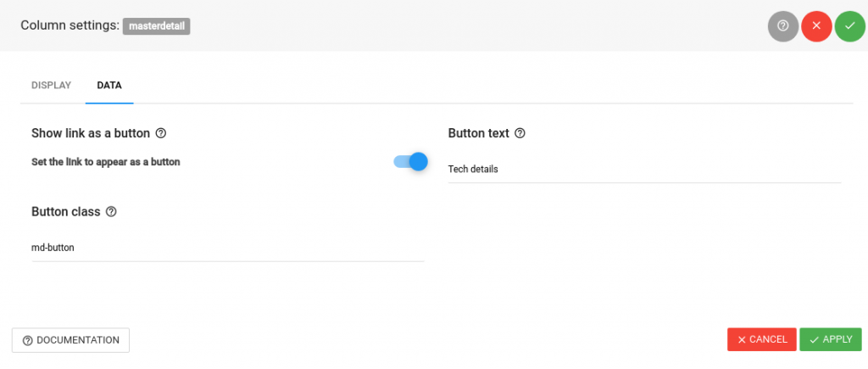The width and height of the screenshot is (868, 369).
Task: Open help icon beside Button class
Action: click(x=111, y=212)
